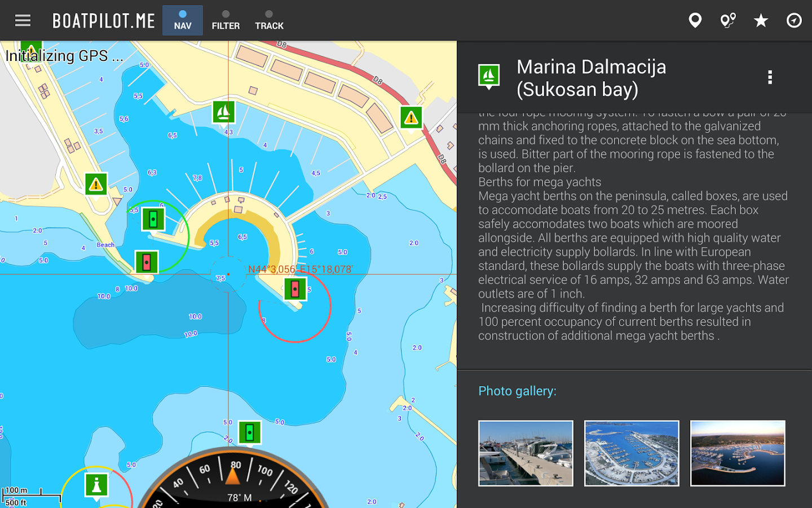Select red light marker beside Beach label
The width and height of the screenshot is (812, 508).
[x=147, y=262]
